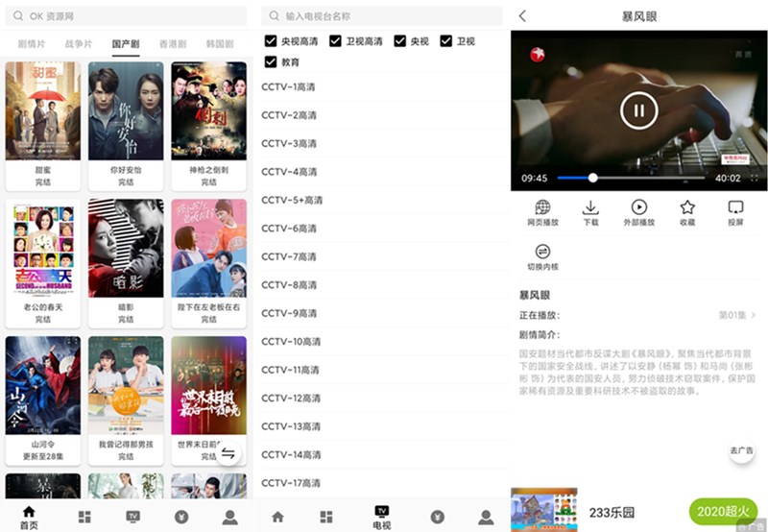Click 233乐园 ad thumbnail image
This screenshot has height=532, width=768.
[544, 510]
